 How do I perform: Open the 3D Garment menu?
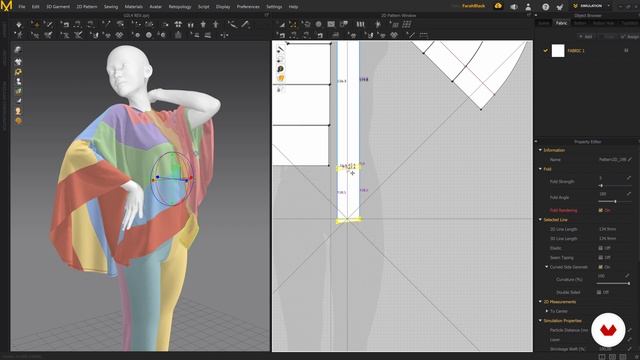coord(58,7)
